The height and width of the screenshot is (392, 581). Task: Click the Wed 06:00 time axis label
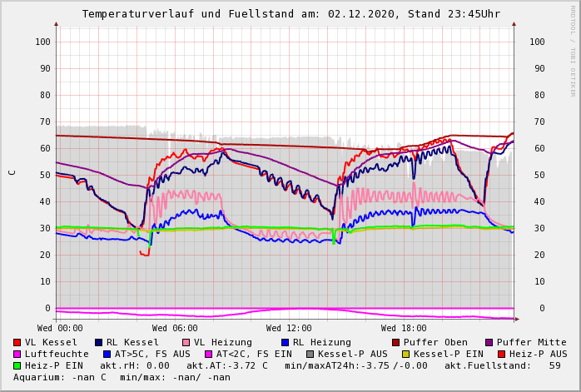pyautogui.click(x=175, y=328)
